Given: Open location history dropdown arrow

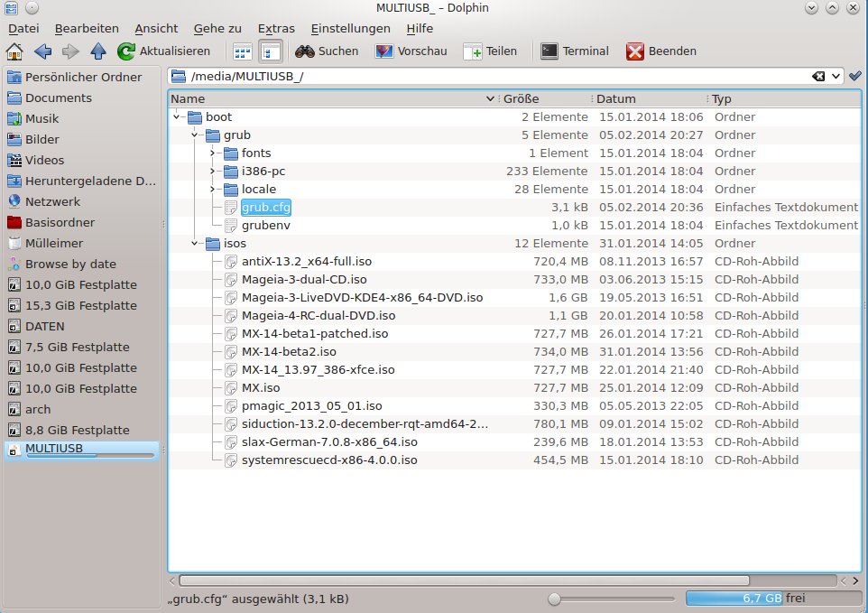Looking at the screenshot, I should pos(836,77).
